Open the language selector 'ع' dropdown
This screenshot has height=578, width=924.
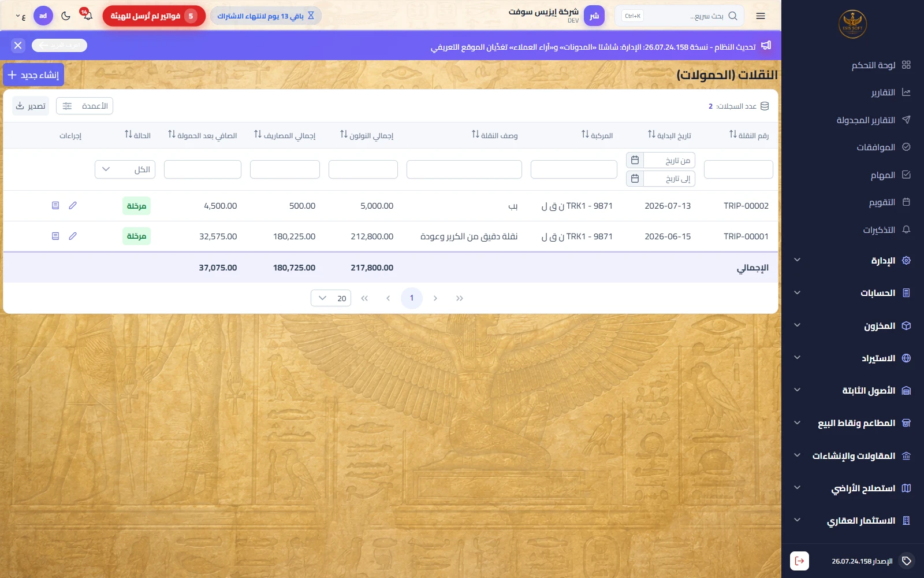[21, 17]
